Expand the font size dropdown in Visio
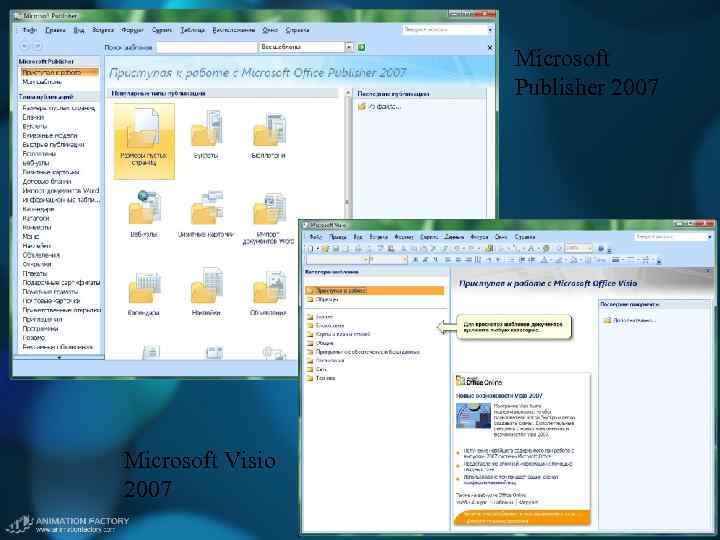This screenshot has width=720, height=540. (x=404, y=260)
